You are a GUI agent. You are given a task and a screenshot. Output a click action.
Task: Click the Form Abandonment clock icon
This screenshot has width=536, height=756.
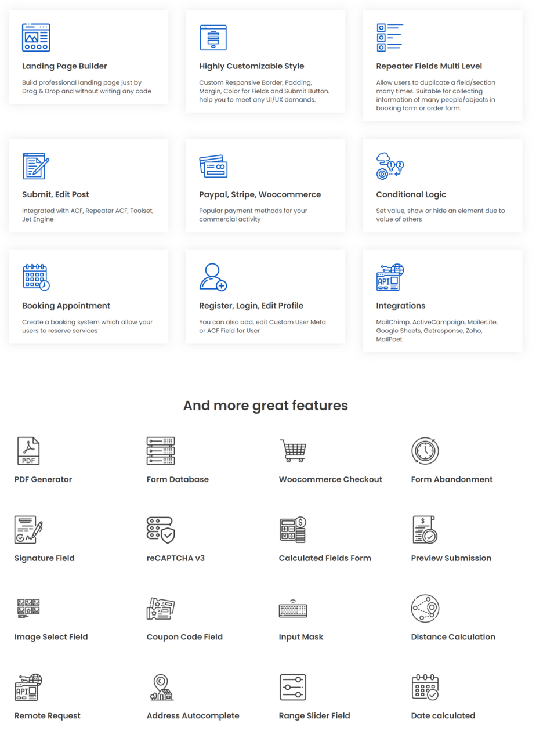pyautogui.click(x=425, y=451)
